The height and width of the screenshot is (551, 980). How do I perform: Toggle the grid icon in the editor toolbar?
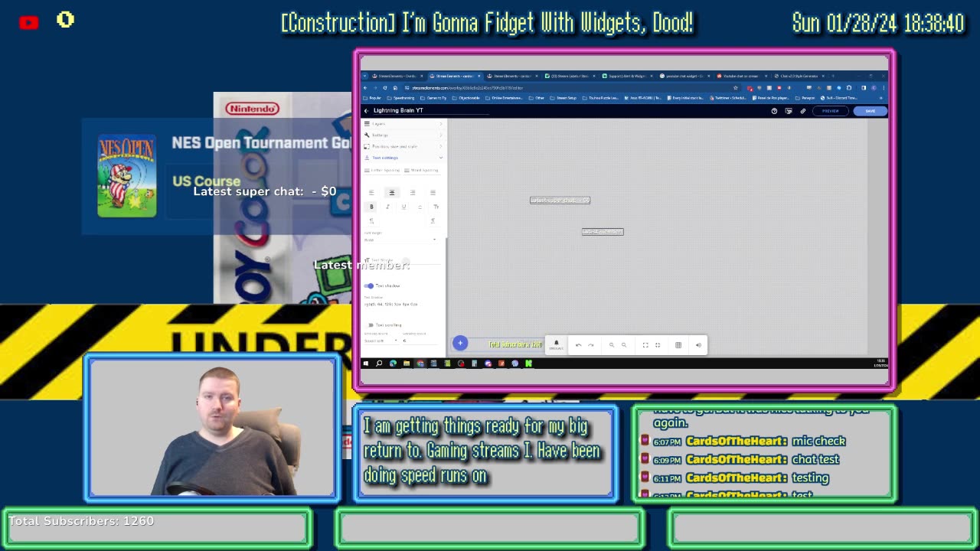pyautogui.click(x=678, y=345)
